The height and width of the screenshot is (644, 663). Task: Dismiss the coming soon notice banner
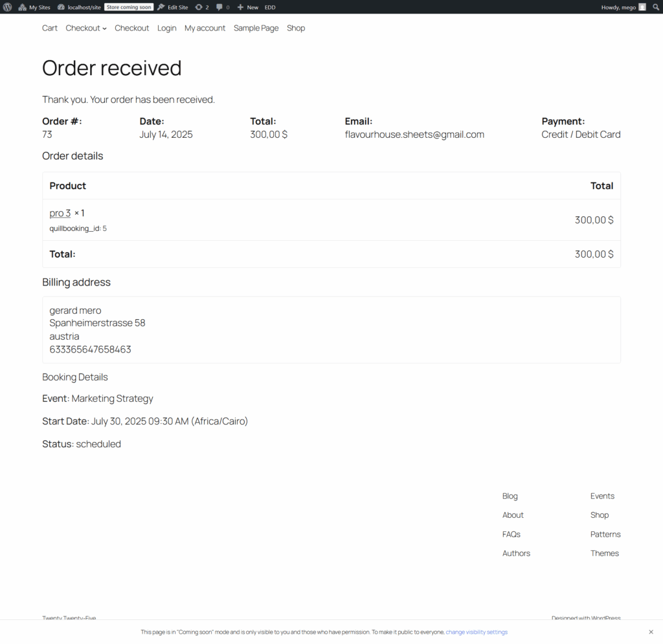pyautogui.click(x=651, y=632)
